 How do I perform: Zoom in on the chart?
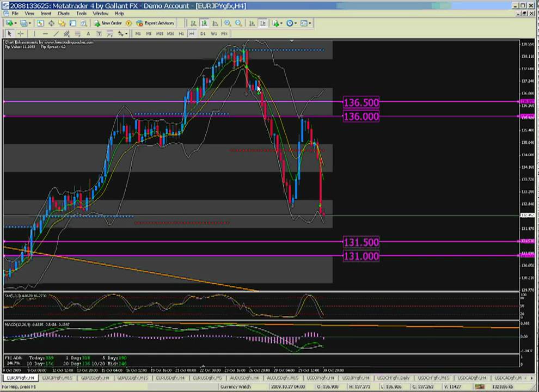click(x=228, y=23)
